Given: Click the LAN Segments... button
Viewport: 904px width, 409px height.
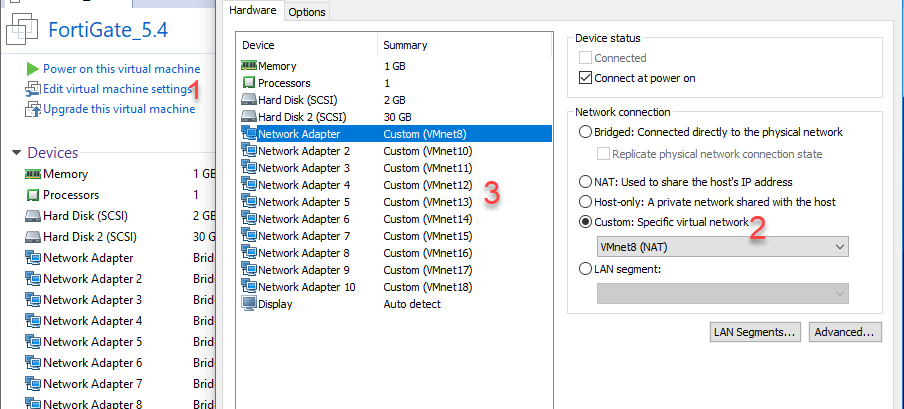Looking at the screenshot, I should pos(755,332).
